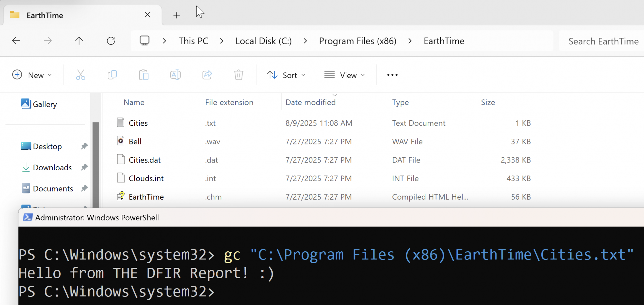This screenshot has height=305, width=644.
Task: Navigate to Local Disk (C:) breadcrumb
Action: (x=263, y=41)
